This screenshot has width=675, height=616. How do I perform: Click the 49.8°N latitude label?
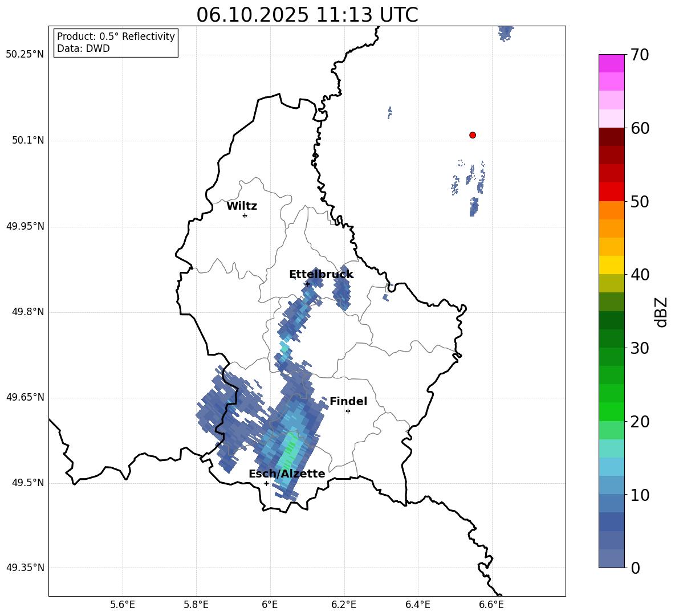tap(27, 312)
